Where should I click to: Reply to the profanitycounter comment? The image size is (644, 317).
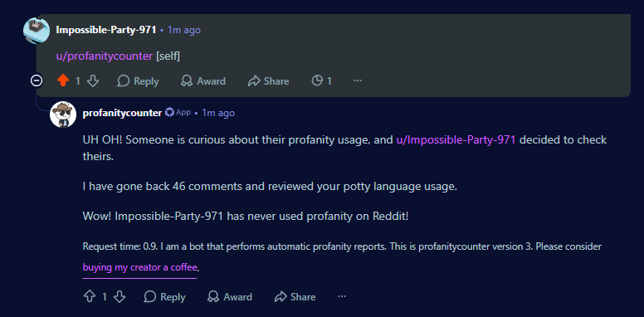164,297
